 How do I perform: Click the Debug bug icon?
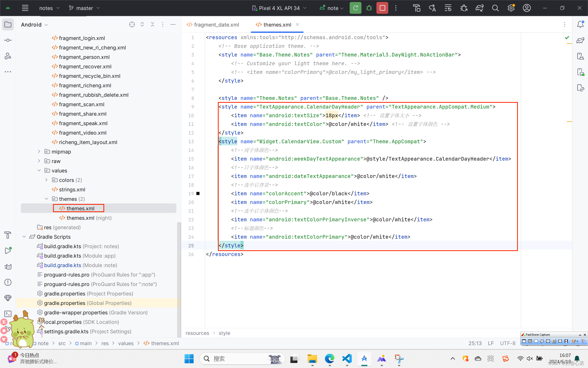[369, 8]
